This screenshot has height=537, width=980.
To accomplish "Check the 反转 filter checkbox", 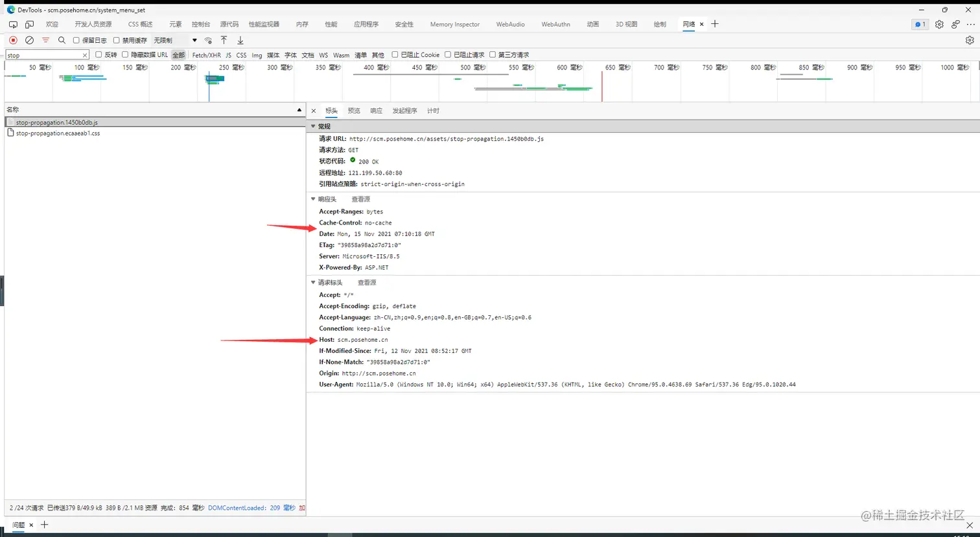I will pyautogui.click(x=99, y=54).
